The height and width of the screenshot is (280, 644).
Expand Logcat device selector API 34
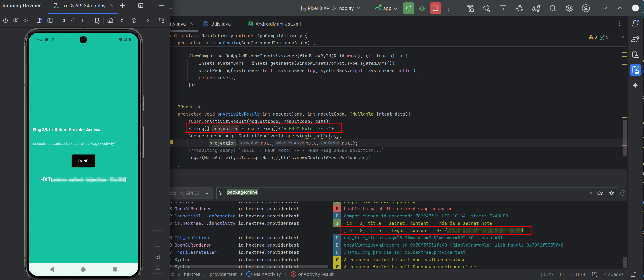(191, 193)
